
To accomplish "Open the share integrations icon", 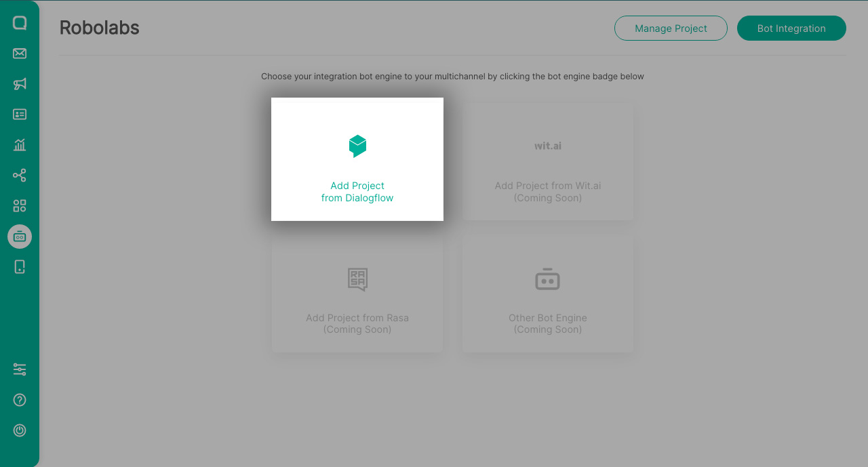I will (x=19, y=175).
